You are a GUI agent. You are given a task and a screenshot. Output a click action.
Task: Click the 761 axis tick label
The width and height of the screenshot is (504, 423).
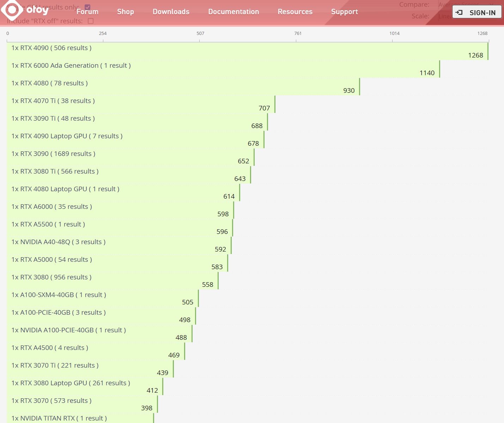pyautogui.click(x=298, y=34)
